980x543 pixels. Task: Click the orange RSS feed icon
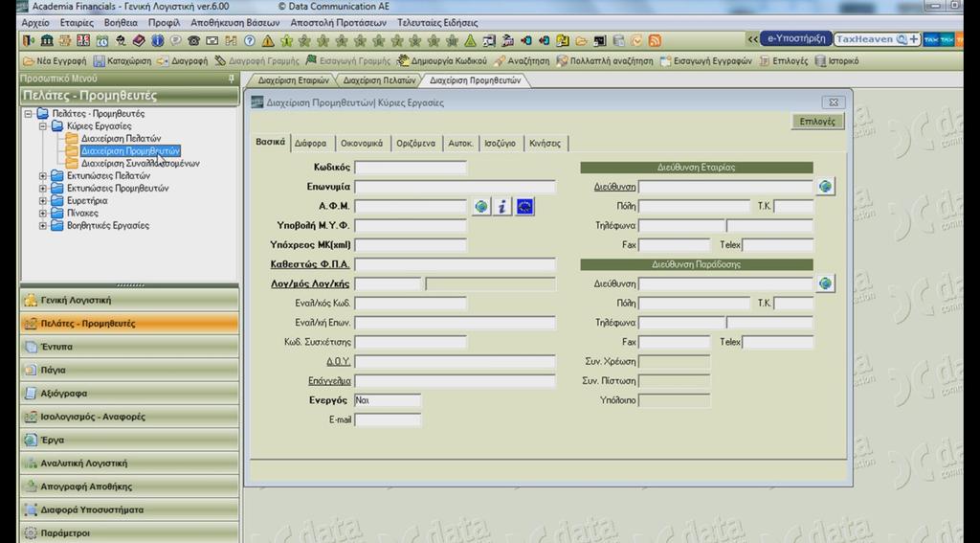click(x=655, y=40)
